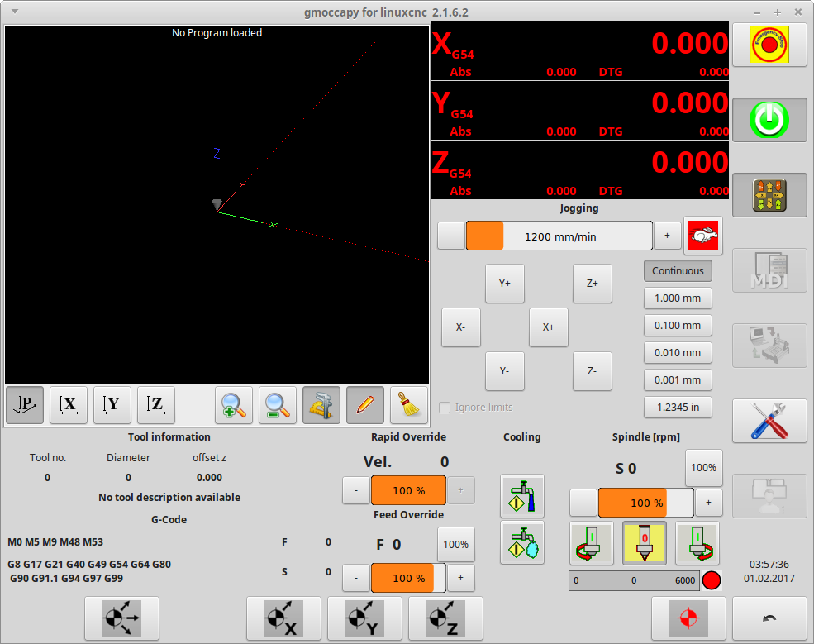Jog the Y axis positive
This screenshot has width=814, height=644.
[504, 283]
